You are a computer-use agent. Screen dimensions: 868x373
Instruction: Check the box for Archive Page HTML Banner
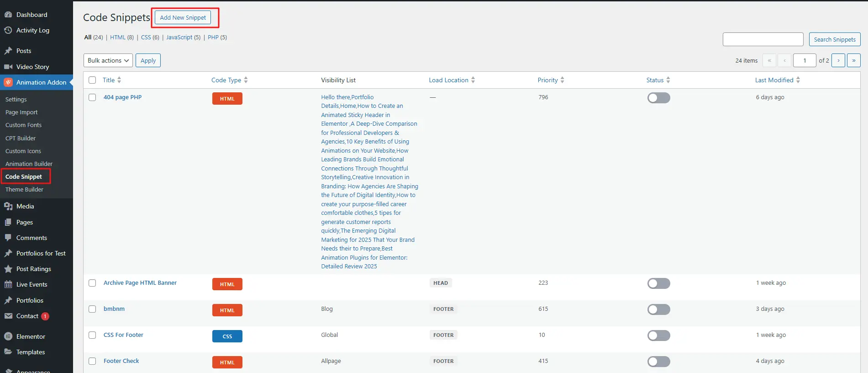pyautogui.click(x=92, y=283)
